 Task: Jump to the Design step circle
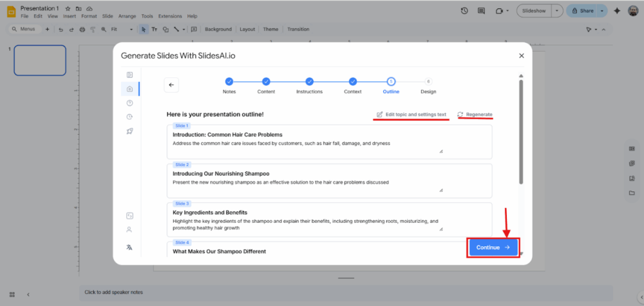[428, 81]
